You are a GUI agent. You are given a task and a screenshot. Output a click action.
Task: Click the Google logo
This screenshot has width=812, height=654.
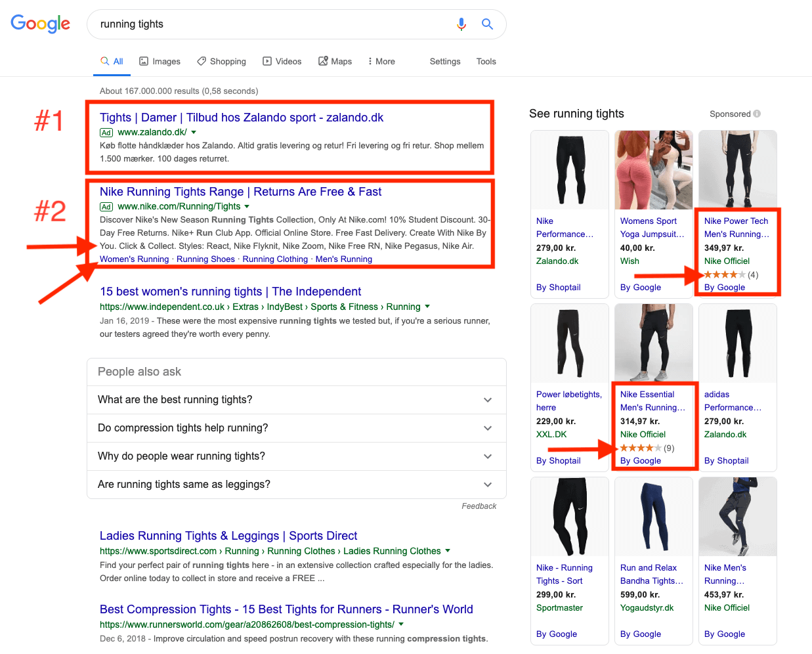[x=41, y=24]
